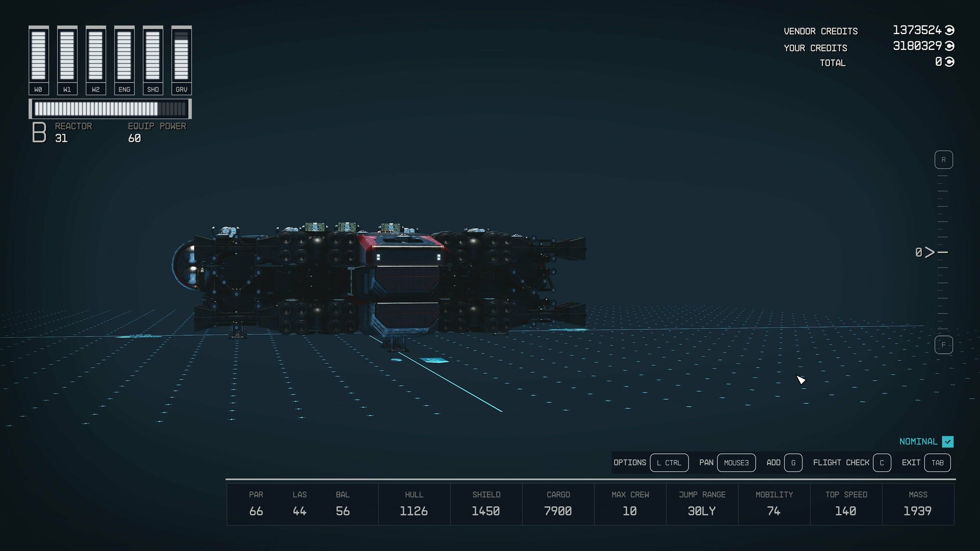This screenshot has height=551, width=980.
Task: Click the class B reactor icon
Action: click(x=39, y=132)
